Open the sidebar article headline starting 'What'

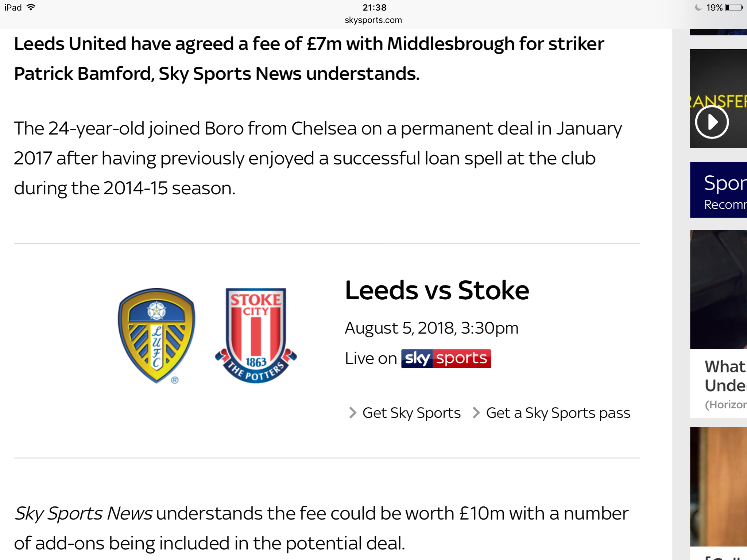coord(726,376)
